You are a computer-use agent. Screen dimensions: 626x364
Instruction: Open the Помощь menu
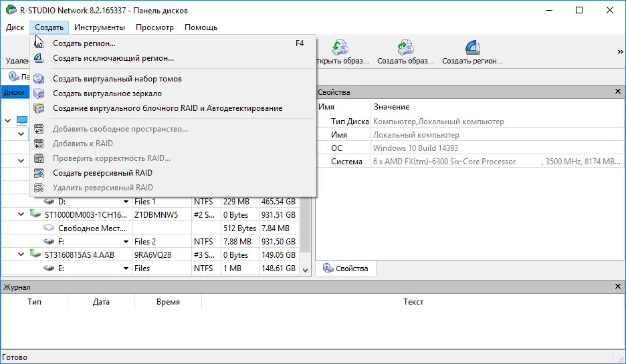201,27
